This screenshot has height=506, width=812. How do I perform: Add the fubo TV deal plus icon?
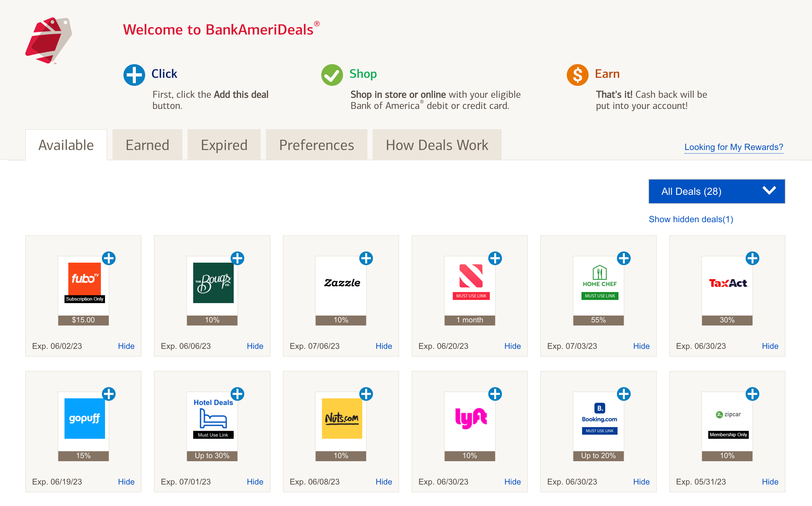108,258
